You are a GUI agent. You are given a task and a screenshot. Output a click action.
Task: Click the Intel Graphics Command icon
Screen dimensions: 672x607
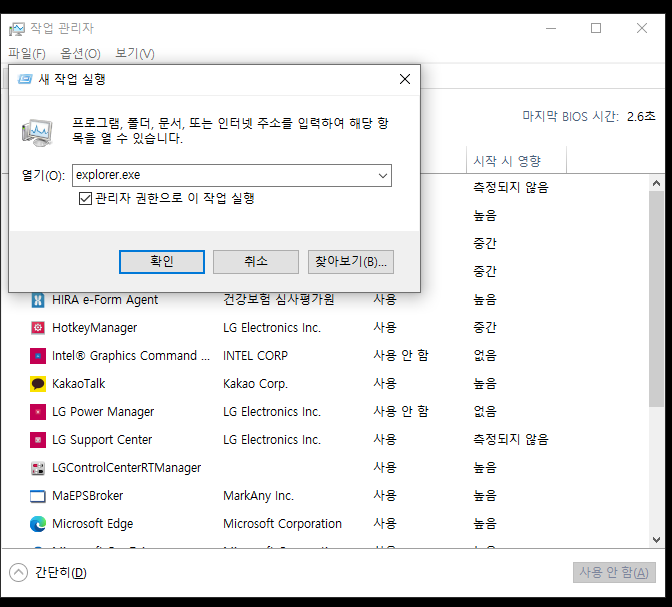(38, 356)
